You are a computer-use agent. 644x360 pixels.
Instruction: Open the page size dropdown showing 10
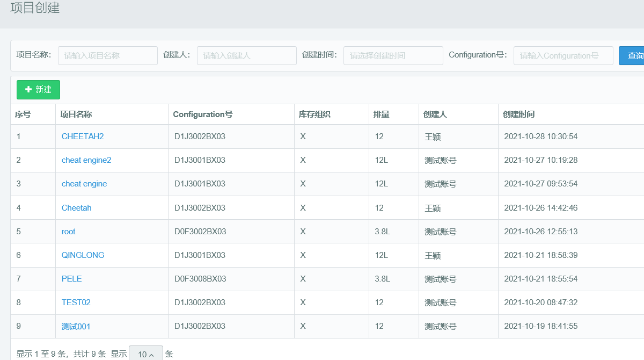click(146, 354)
